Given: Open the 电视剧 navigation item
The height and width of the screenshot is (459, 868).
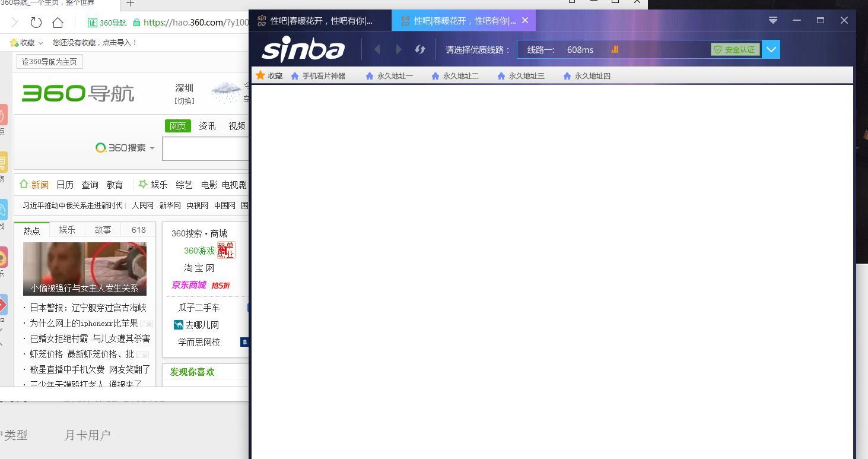Looking at the screenshot, I should click(x=234, y=185).
